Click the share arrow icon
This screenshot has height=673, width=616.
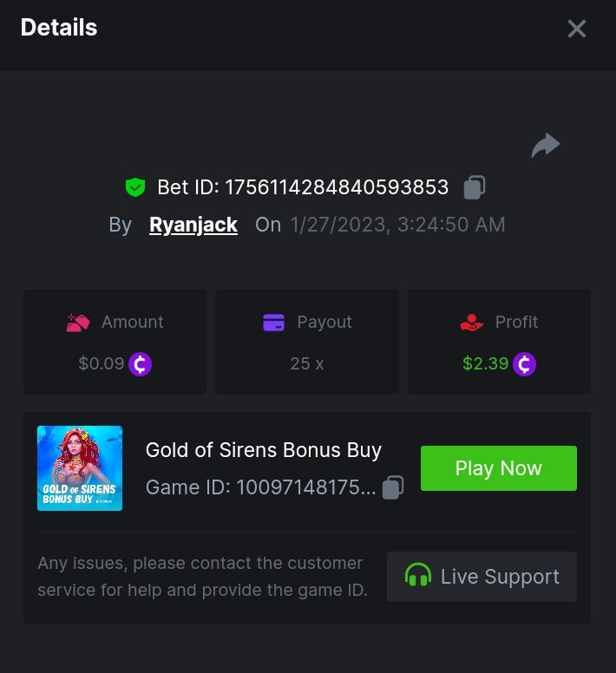point(546,146)
